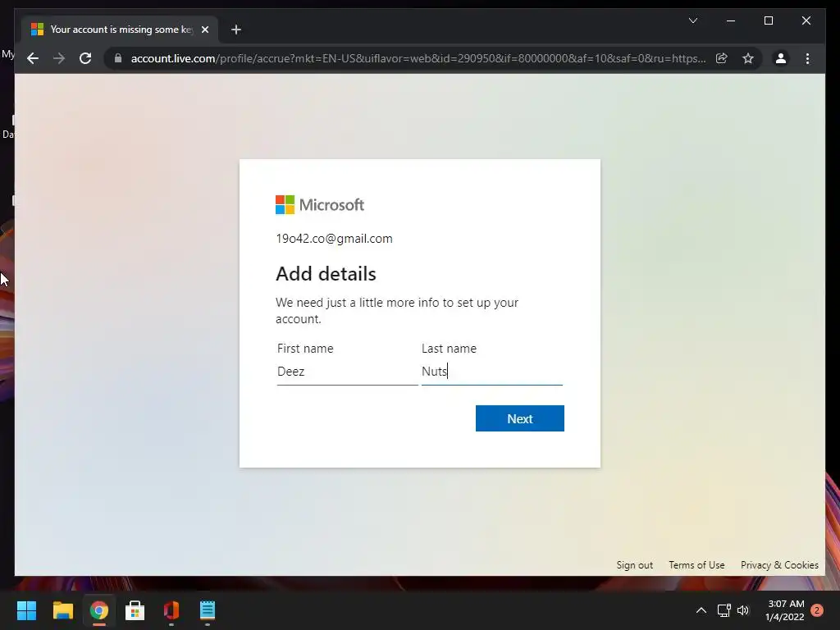View site information lock icon
The width and height of the screenshot is (840, 630).
pyautogui.click(x=118, y=58)
